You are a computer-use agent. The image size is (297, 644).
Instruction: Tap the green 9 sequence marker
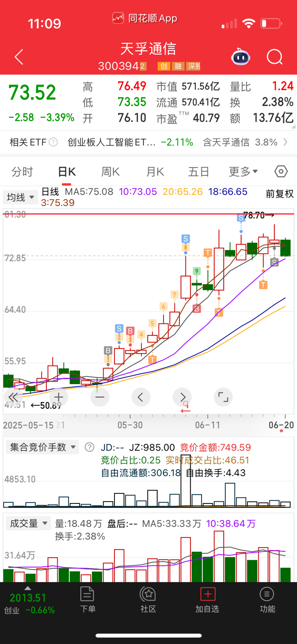tap(197, 271)
